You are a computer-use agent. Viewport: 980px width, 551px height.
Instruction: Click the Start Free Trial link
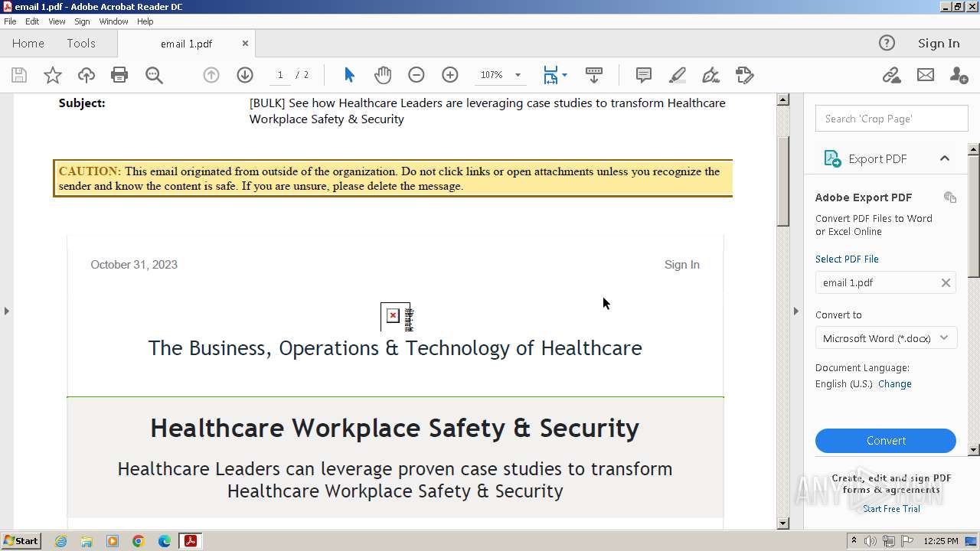tap(891, 509)
